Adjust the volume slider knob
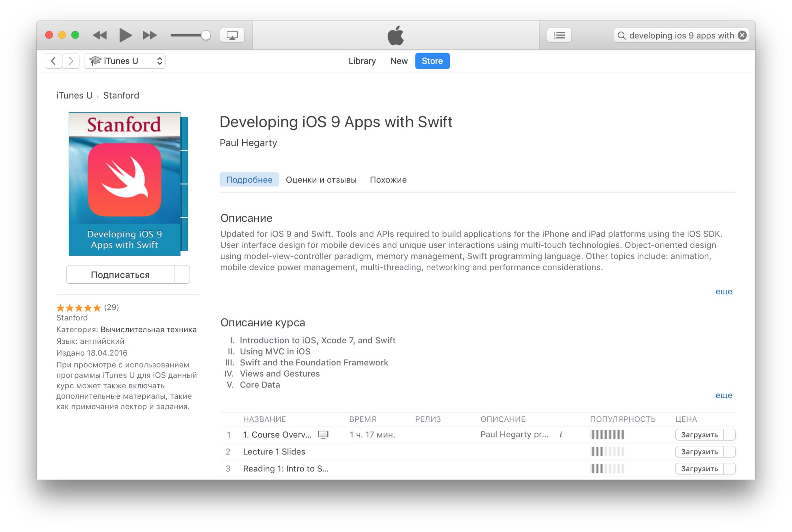This screenshot has height=532, width=792. click(206, 35)
